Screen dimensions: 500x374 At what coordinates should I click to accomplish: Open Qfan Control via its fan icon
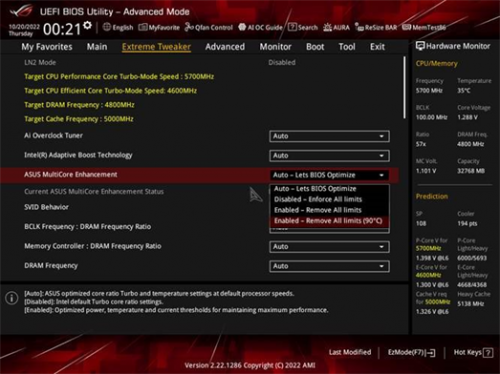pos(189,27)
